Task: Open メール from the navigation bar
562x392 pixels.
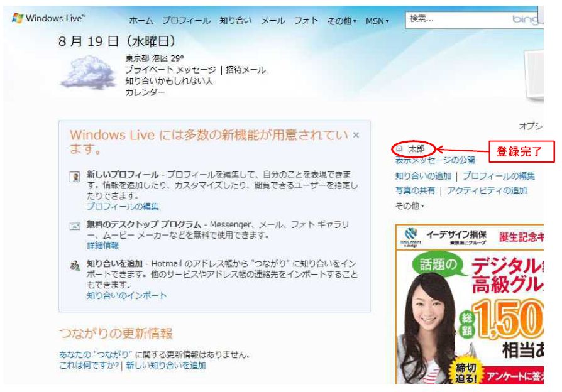Action: point(273,21)
